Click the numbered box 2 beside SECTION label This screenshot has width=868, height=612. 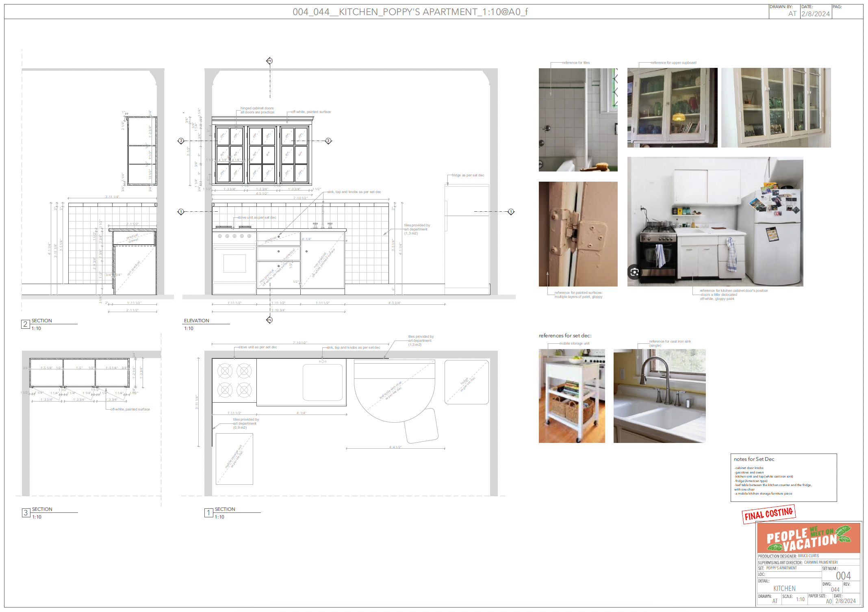(25, 324)
